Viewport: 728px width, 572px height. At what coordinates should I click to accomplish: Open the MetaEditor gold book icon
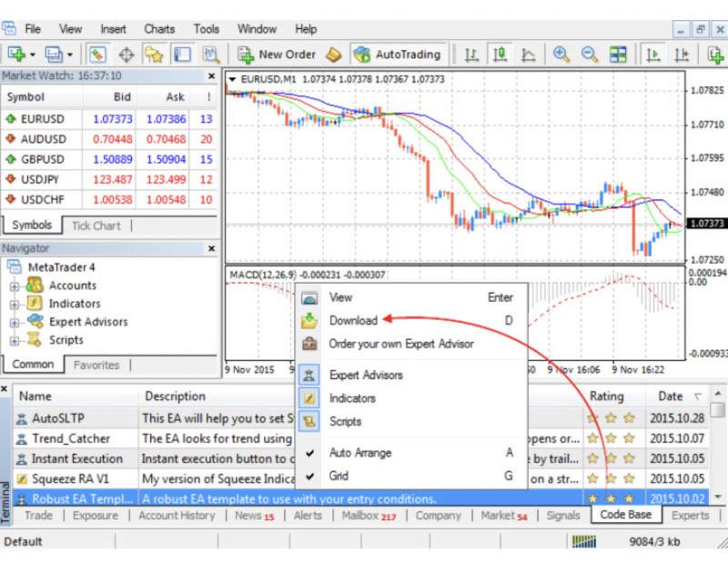pyautogui.click(x=333, y=55)
